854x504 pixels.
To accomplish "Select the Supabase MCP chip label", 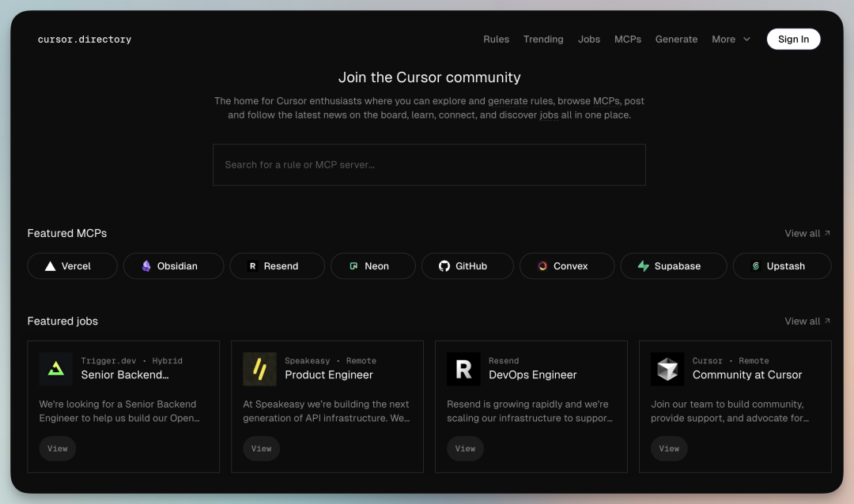I will [677, 266].
